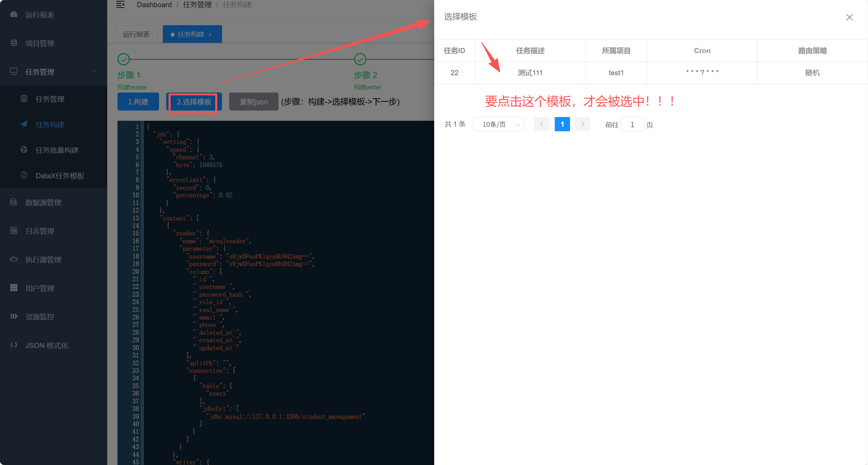Go to next page with right chevron
This screenshot has width=868, height=465.
coord(583,124)
